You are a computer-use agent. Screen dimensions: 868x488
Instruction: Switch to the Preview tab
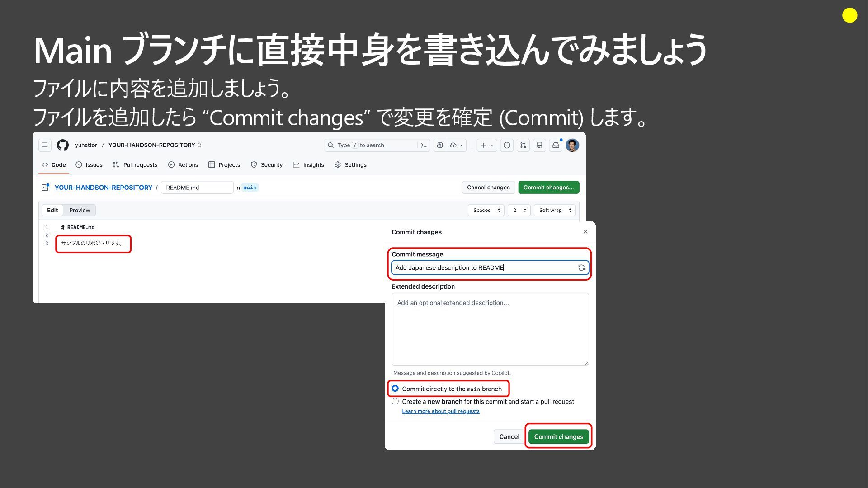80,210
